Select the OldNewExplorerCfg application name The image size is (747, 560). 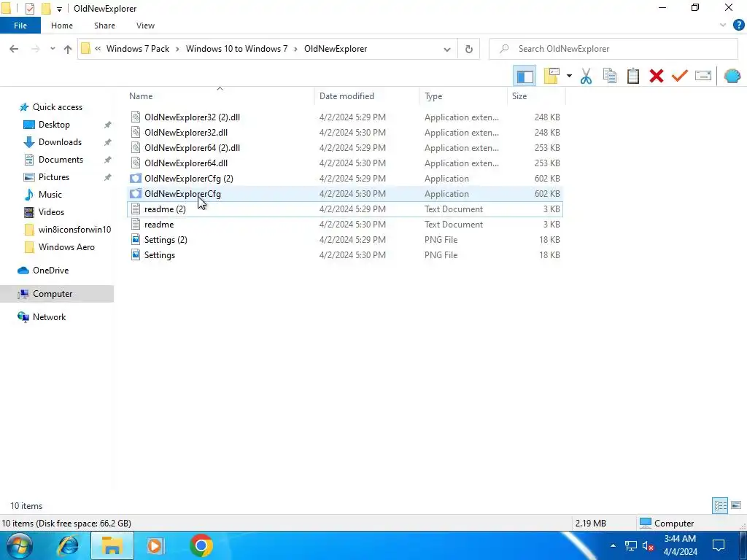point(182,194)
